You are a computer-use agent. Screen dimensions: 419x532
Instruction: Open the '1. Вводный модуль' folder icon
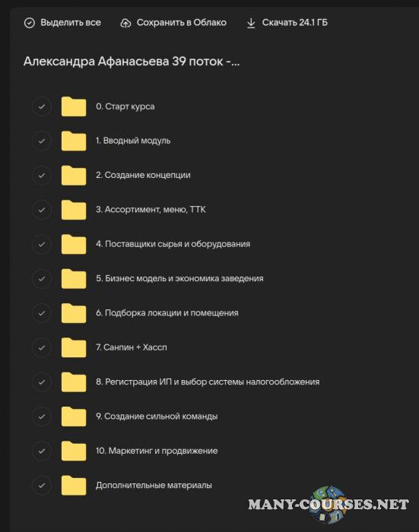(74, 141)
